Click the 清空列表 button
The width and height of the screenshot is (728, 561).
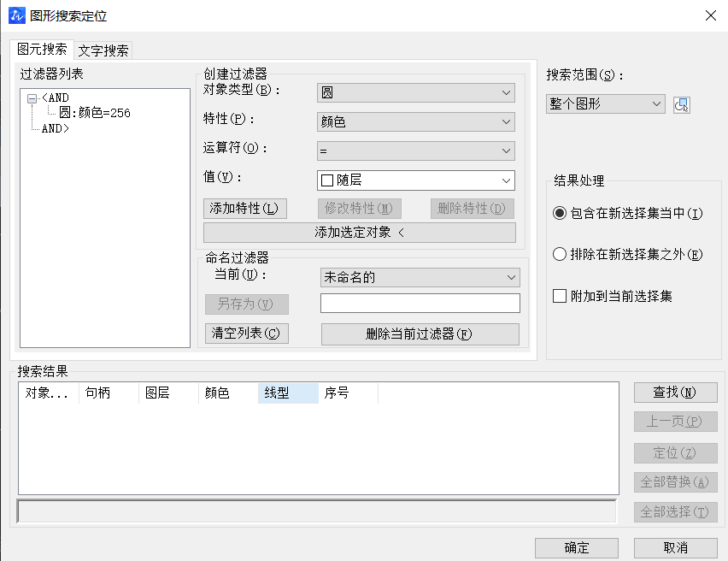(x=245, y=333)
